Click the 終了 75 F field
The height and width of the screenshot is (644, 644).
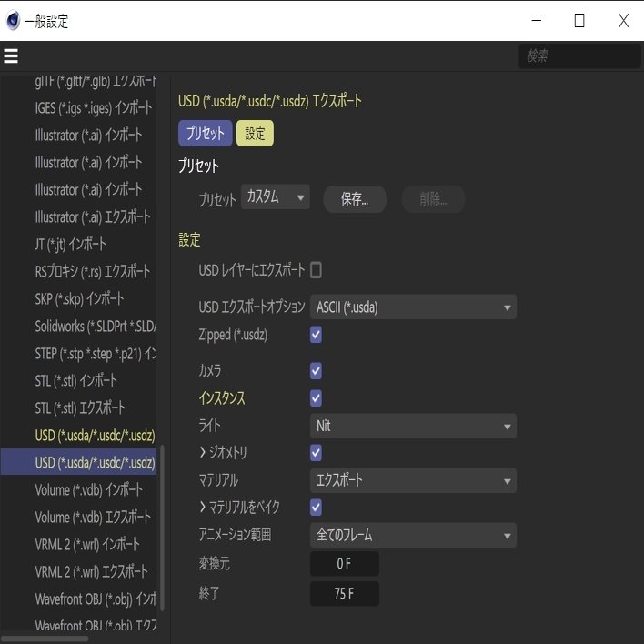pos(345,593)
